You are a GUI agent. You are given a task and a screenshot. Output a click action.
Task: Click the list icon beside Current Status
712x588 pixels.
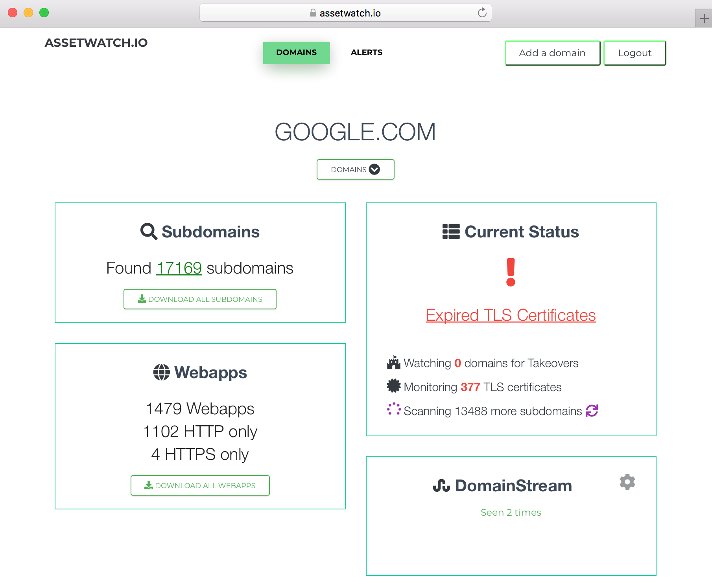(451, 232)
